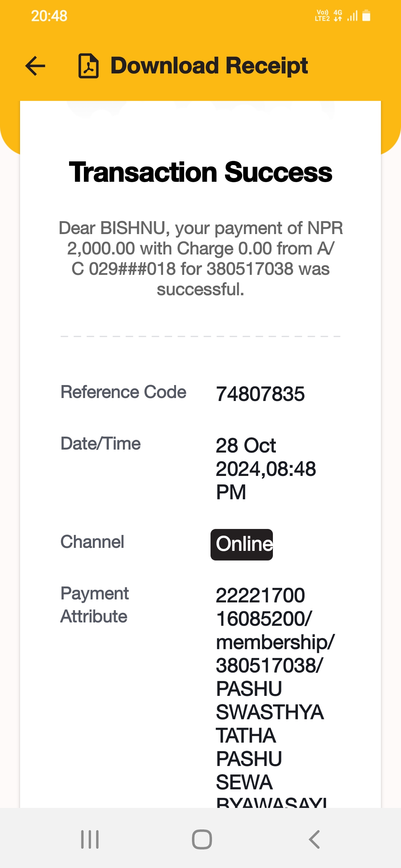Tap the VoLTE2 status indicator
The image size is (401, 868).
(x=322, y=16)
